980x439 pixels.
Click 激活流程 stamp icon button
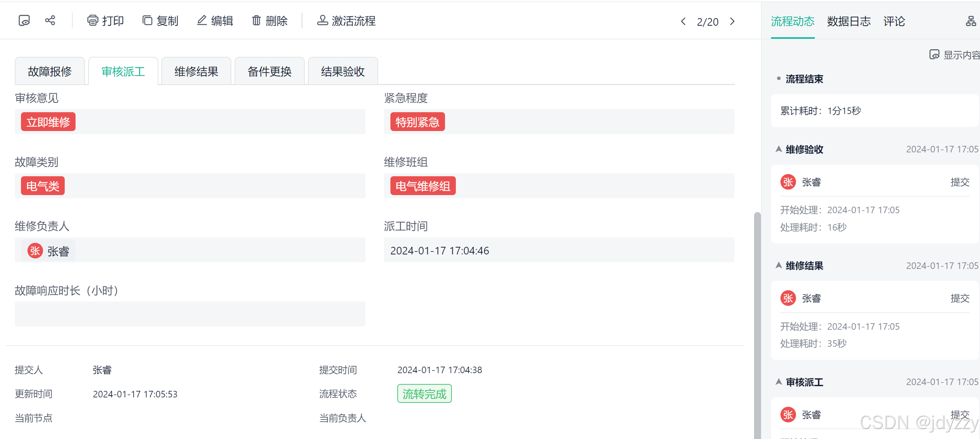(346, 21)
